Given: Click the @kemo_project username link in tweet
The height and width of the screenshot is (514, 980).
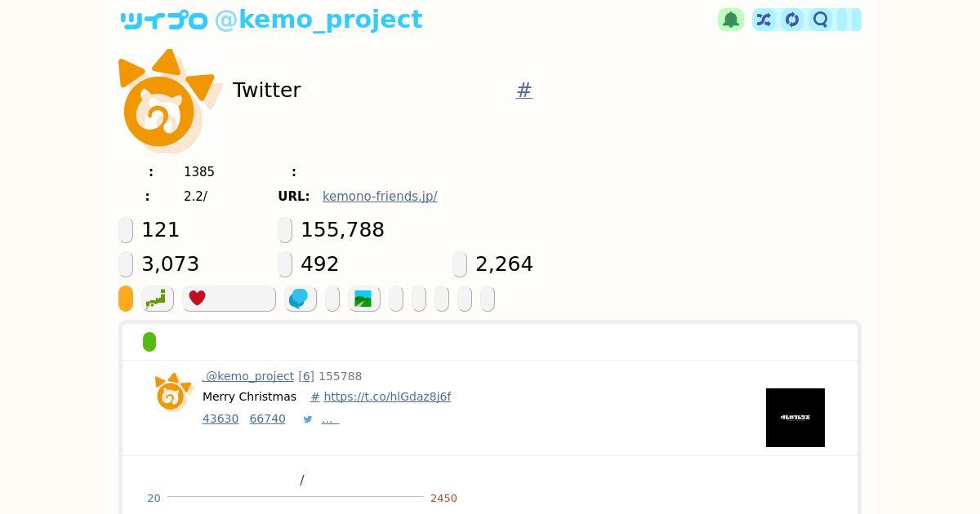Looking at the screenshot, I should 248,376.
